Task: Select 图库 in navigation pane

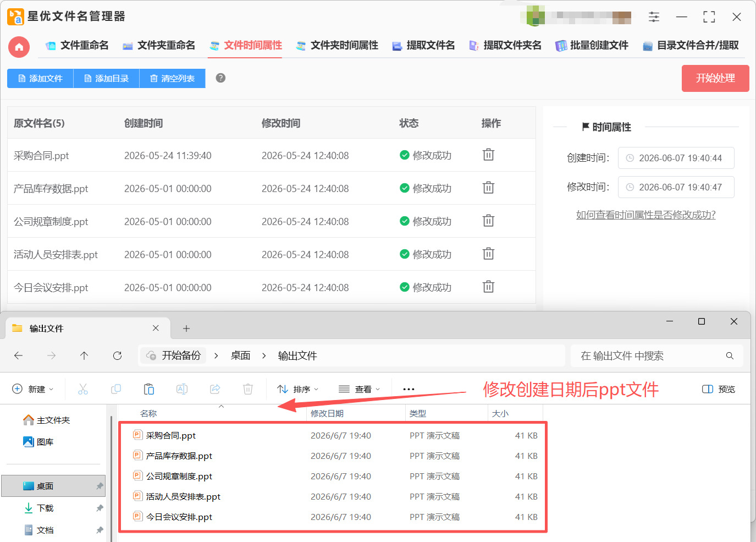Action: [x=38, y=442]
